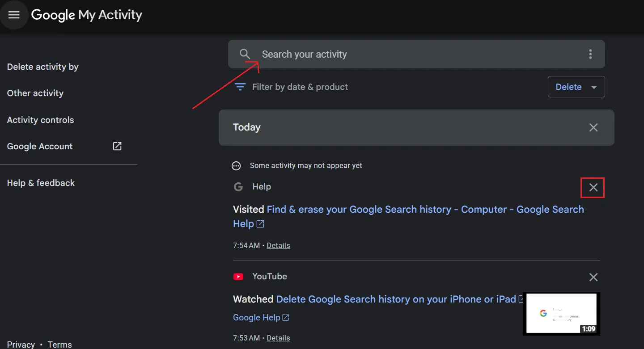This screenshot has width=644, height=349.
Task: Click the YouTube logo icon
Action: tap(238, 277)
